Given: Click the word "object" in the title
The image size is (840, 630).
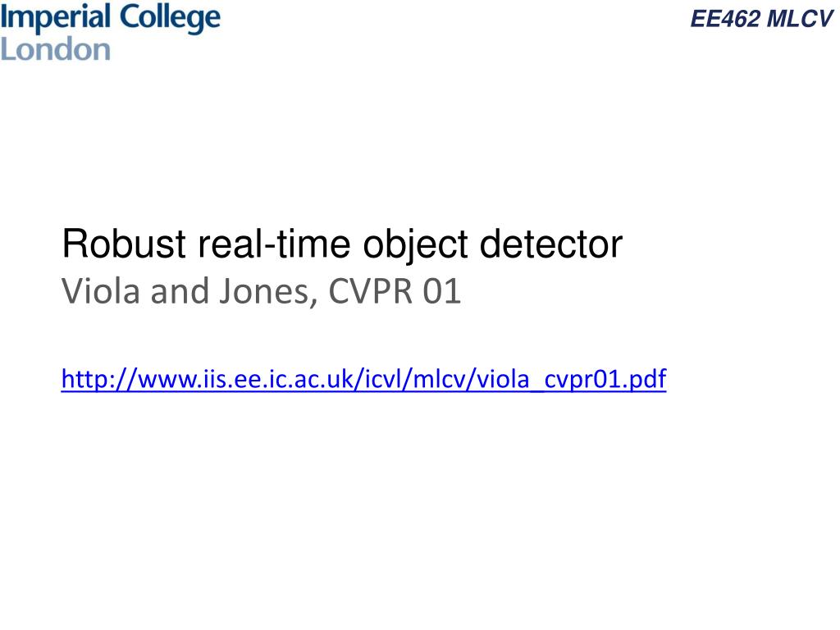Looking at the screenshot, I should pyautogui.click(x=416, y=245).
